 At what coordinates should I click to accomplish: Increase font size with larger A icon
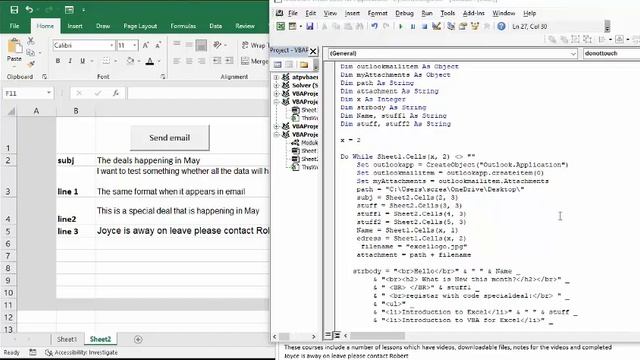tap(146, 45)
